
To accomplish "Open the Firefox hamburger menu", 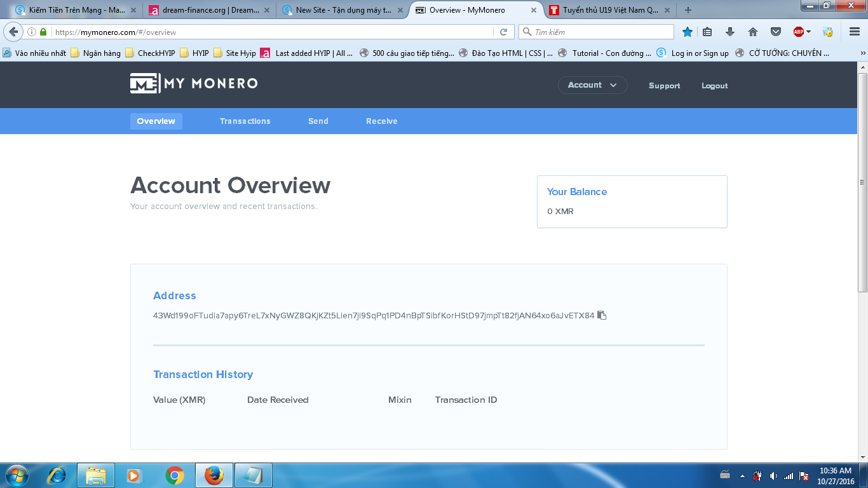I will pos(855,32).
